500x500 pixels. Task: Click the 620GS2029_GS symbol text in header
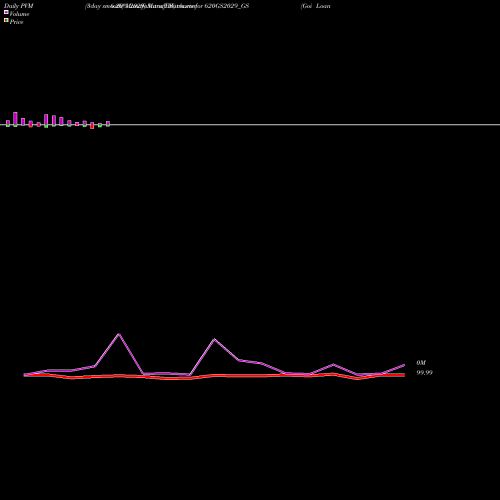pos(227,6)
